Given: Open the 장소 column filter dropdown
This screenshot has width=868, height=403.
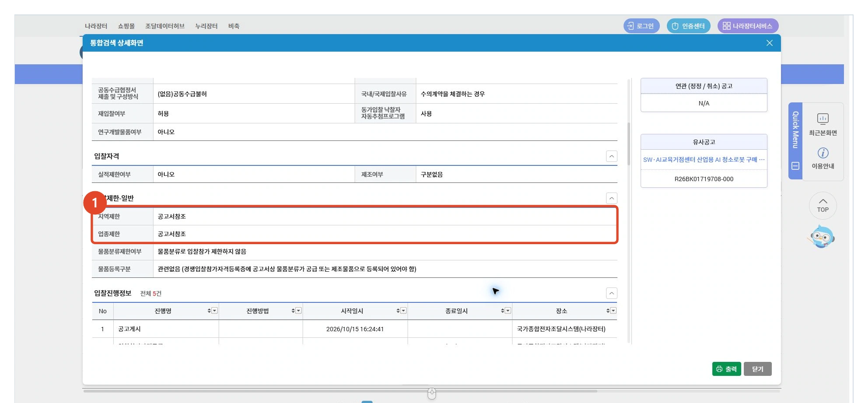Looking at the screenshot, I should 613,311.
